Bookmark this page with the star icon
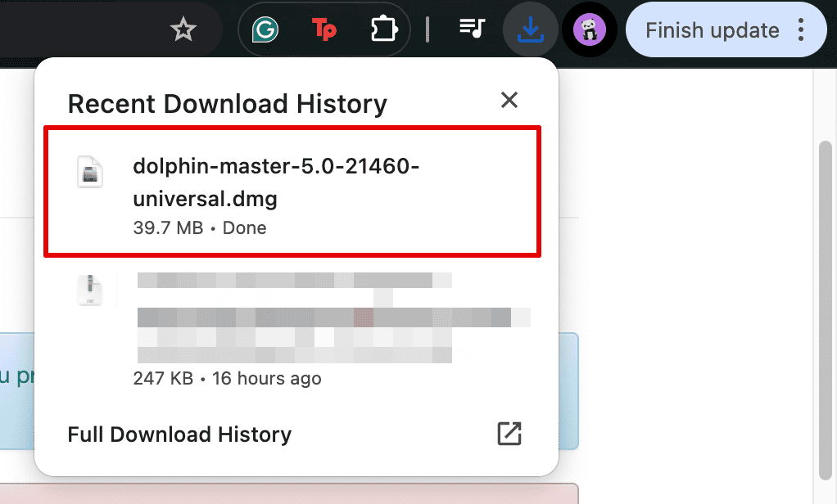The height and width of the screenshot is (504, 837). coord(183,28)
